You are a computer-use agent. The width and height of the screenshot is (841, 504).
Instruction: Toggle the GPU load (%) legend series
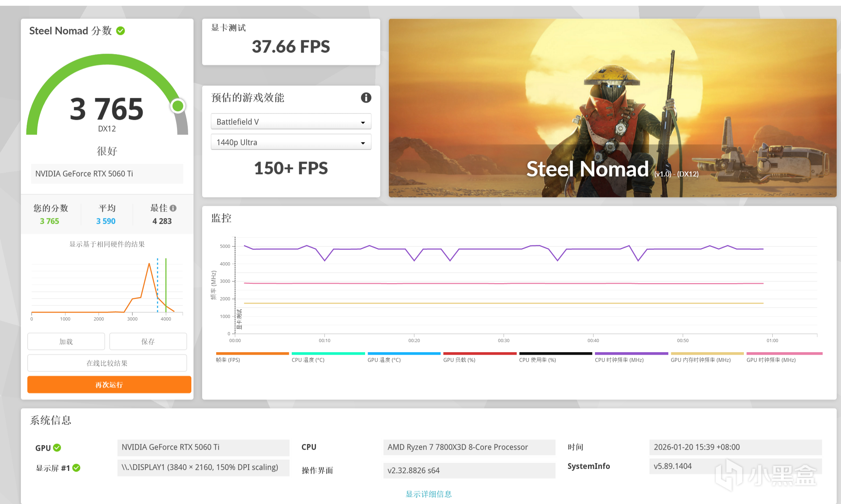(459, 360)
